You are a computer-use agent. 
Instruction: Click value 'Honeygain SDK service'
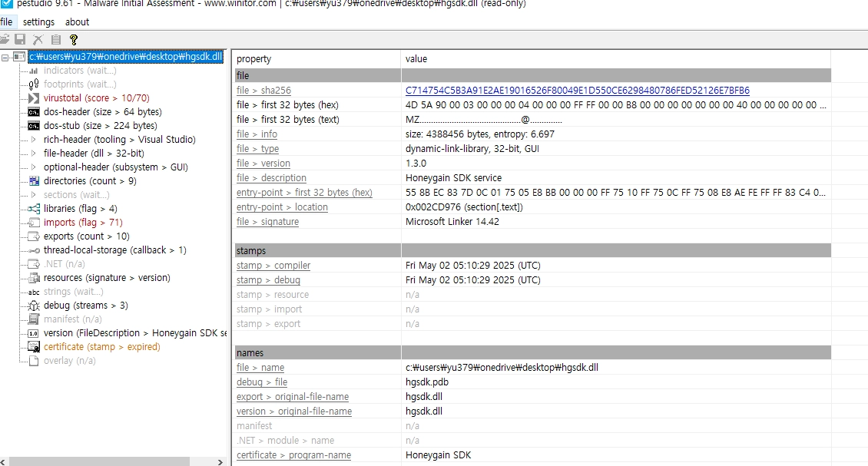[453, 177]
